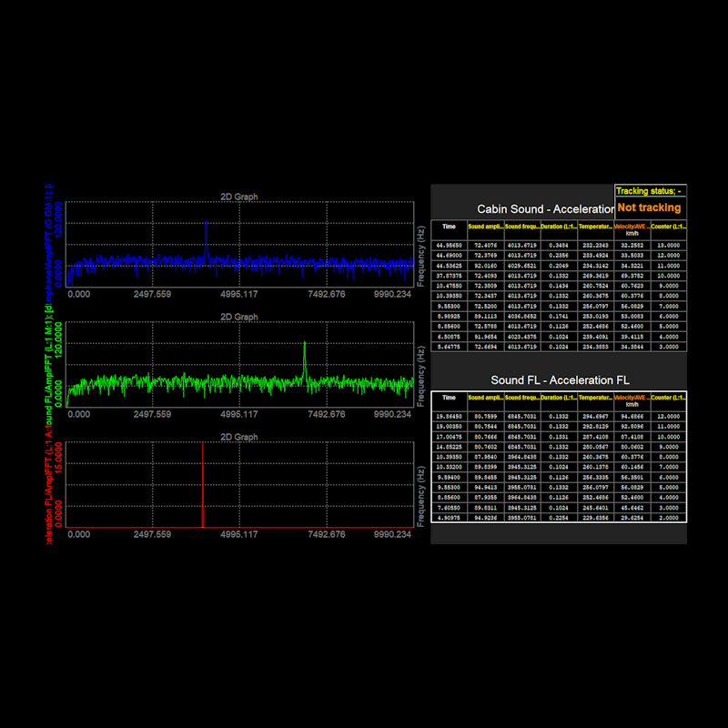Select Velocity/AVE km/h header in Cabin Sound table
The image size is (728, 728).
coord(632,230)
